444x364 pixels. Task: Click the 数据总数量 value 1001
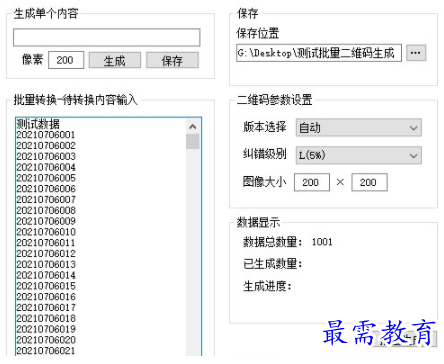[x=322, y=242]
